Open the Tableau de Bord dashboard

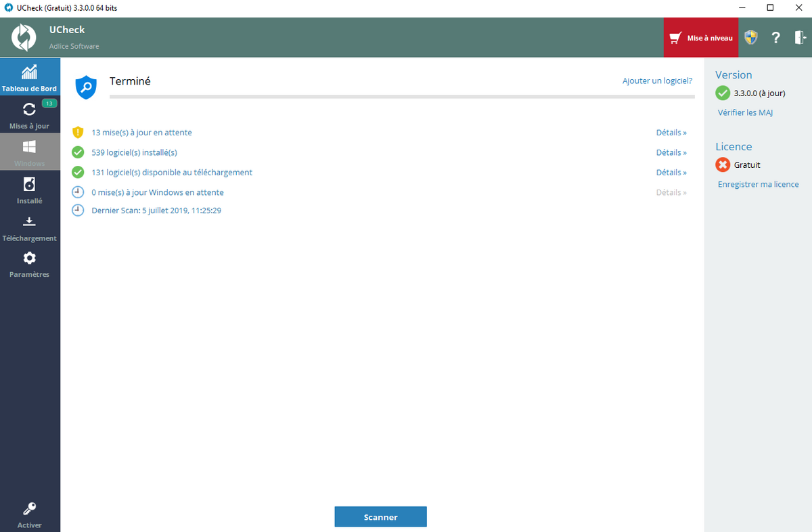30,76
